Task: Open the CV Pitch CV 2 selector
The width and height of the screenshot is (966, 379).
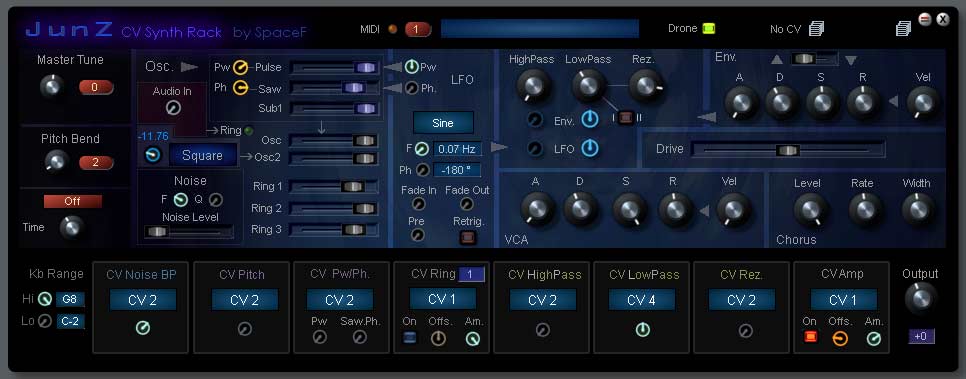Action: point(245,300)
